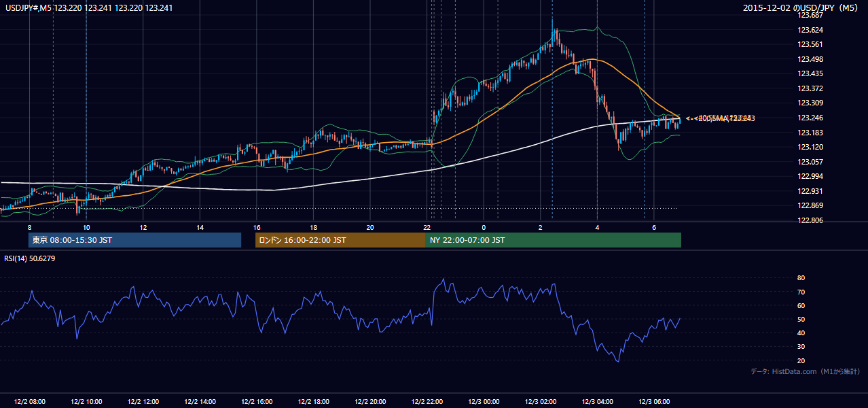Click price axis label 122.806
This screenshot has width=868, height=408.
click(810, 220)
